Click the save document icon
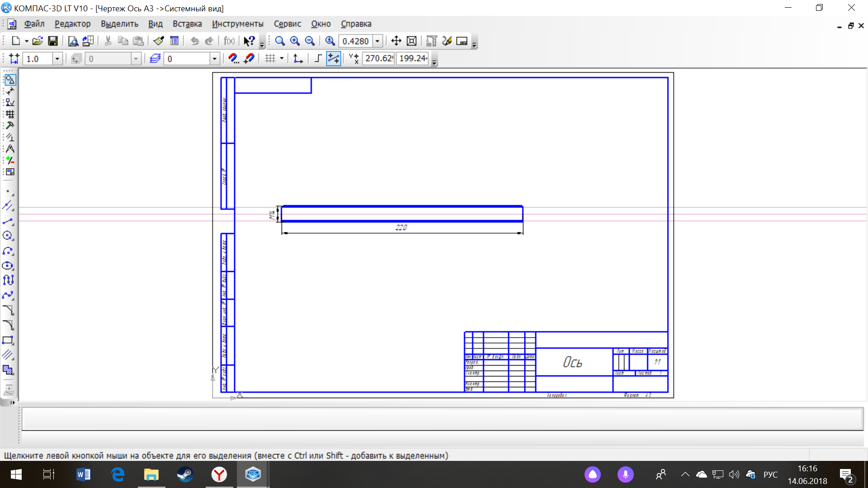 click(53, 41)
